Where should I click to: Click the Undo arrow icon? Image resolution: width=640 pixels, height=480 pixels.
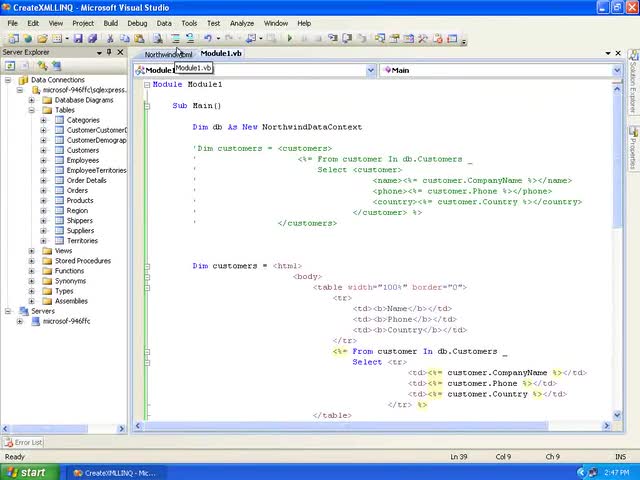click(x=207, y=39)
